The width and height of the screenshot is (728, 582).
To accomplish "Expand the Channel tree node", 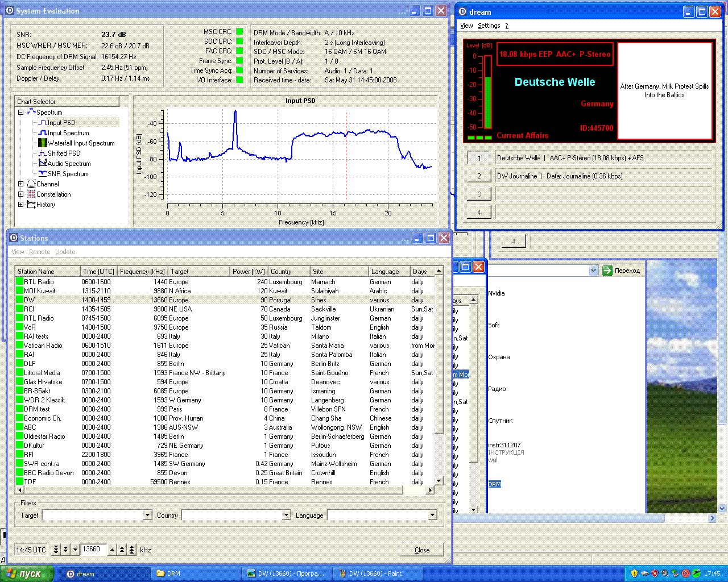I will tap(21, 184).
